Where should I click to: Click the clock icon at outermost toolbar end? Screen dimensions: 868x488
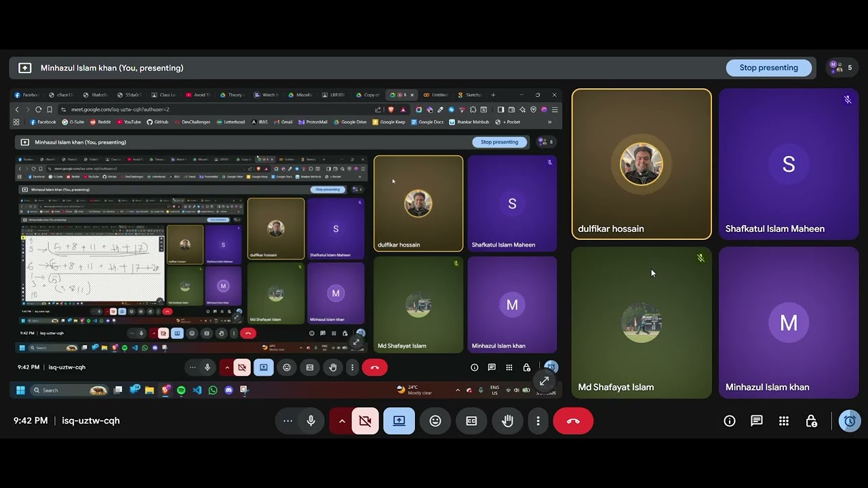(850, 421)
